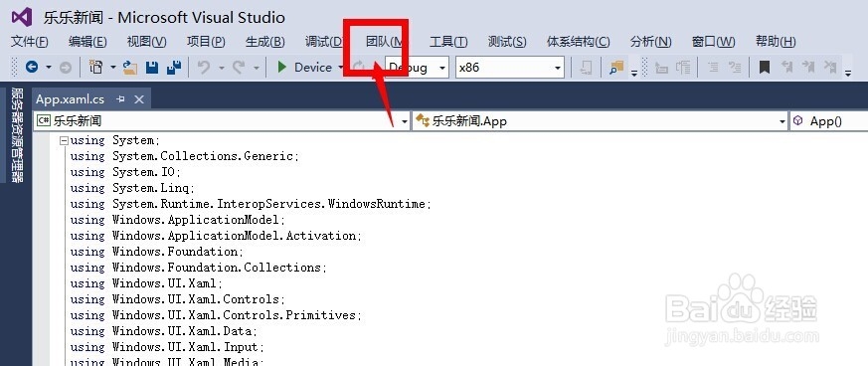Viewport: 868px width, 366px height.
Task: Open the 编辑(E) menu
Action: click(x=87, y=42)
